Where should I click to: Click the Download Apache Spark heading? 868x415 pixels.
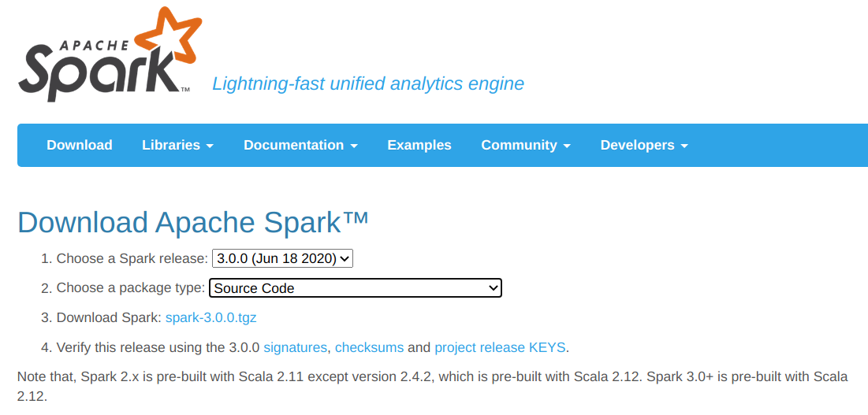(x=193, y=223)
